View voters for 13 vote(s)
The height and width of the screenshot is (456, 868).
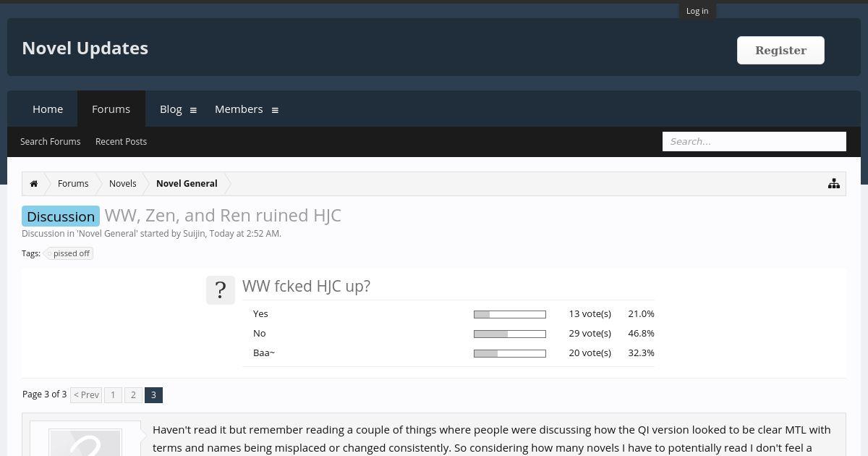[590, 313]
